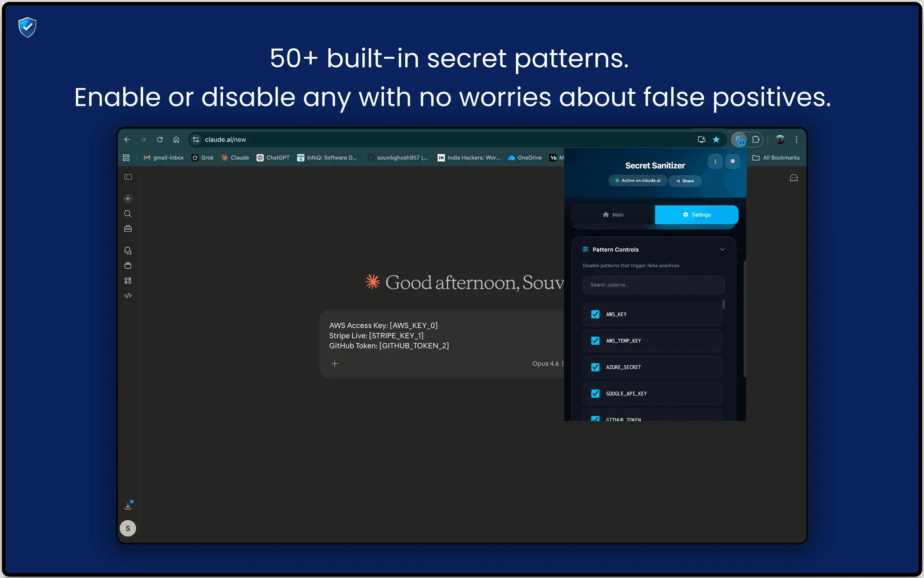The image size is (924, 578).
Task: Open the Indie Hackers bookmark
Action: (x=469, y=158)
